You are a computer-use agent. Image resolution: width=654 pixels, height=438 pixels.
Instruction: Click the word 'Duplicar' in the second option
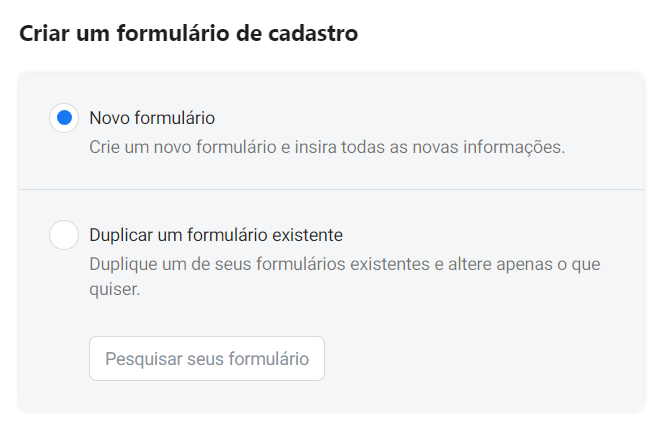pos(120,235)
